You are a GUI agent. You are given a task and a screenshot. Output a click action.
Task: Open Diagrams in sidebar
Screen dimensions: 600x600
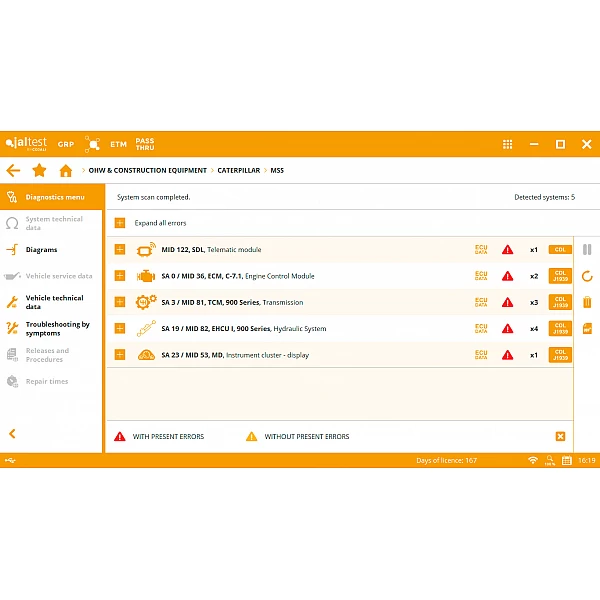click(x=51, y=249)
